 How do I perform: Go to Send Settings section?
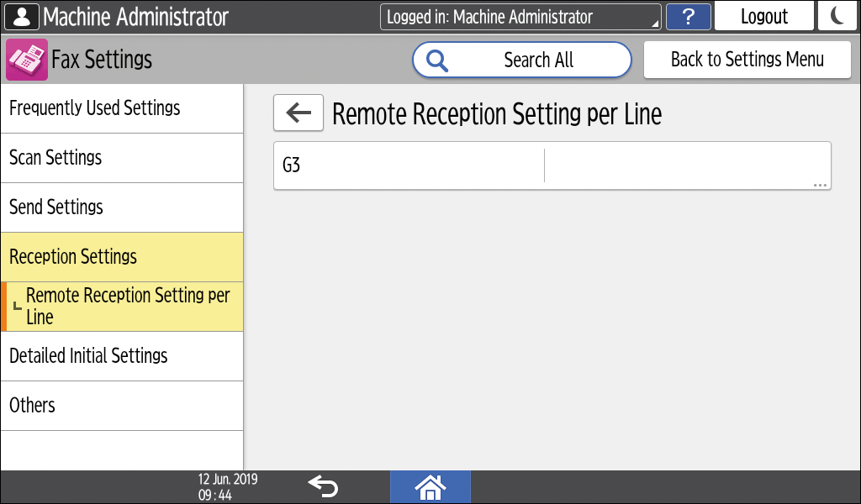[x=122, y=207]
